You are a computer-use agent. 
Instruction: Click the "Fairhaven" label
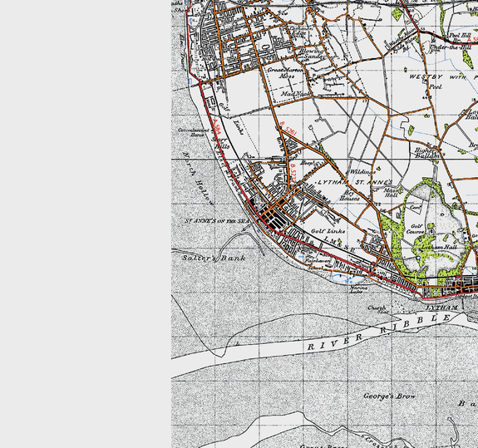point(318,261)
